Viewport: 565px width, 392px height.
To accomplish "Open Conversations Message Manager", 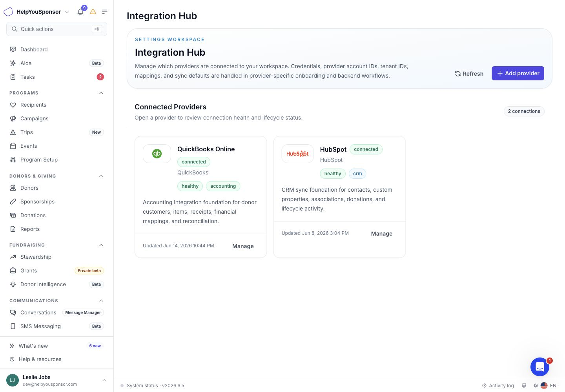I will [56, 312].
